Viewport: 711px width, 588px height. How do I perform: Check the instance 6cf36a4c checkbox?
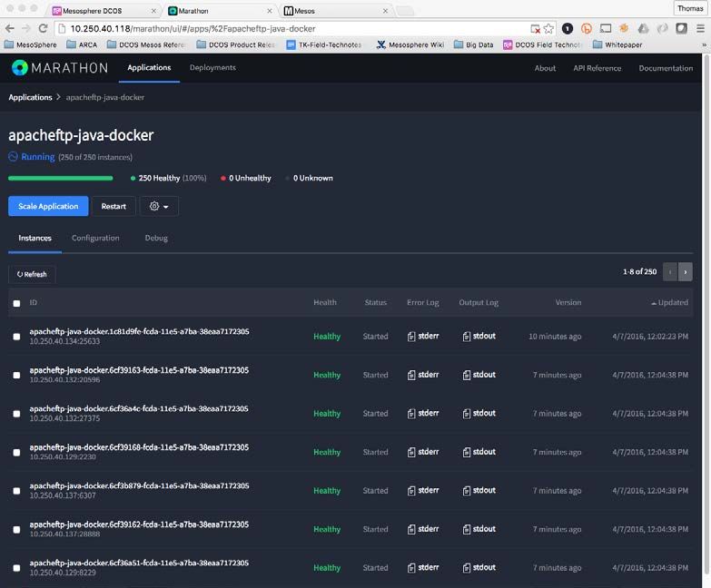pyautogui.click(x=16, y=414)
